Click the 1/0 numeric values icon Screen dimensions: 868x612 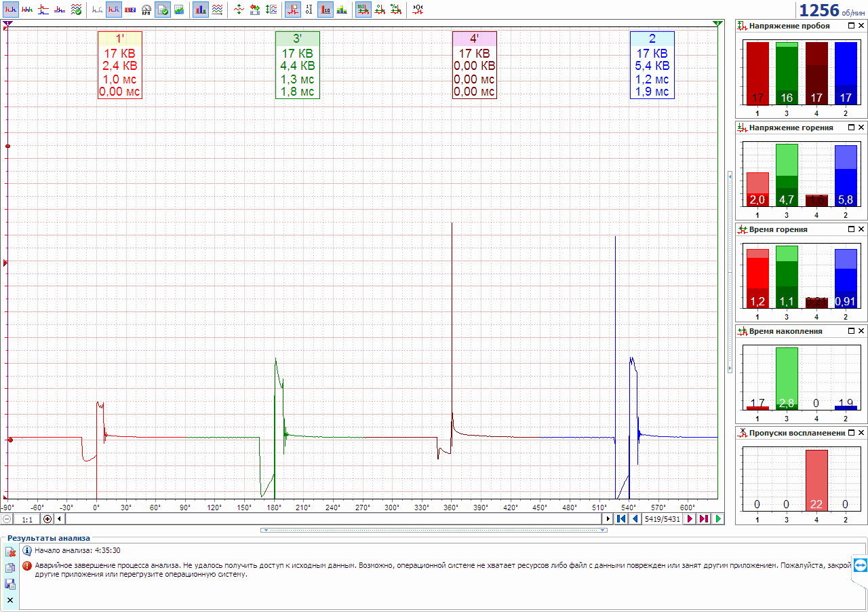(x=309, y=9)
